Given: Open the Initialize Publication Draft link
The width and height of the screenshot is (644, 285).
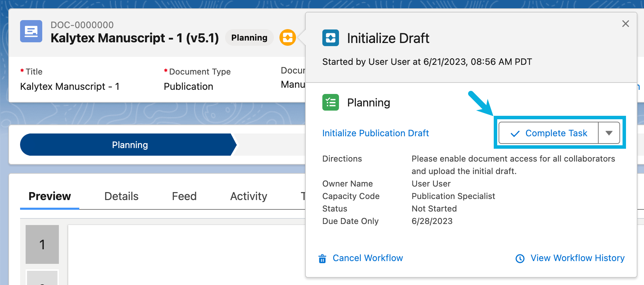Looking at the screenshot, I should pos(375,133).
